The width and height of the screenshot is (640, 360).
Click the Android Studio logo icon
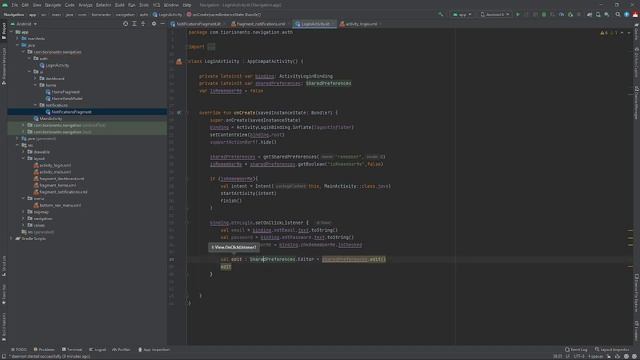point(5,5)
